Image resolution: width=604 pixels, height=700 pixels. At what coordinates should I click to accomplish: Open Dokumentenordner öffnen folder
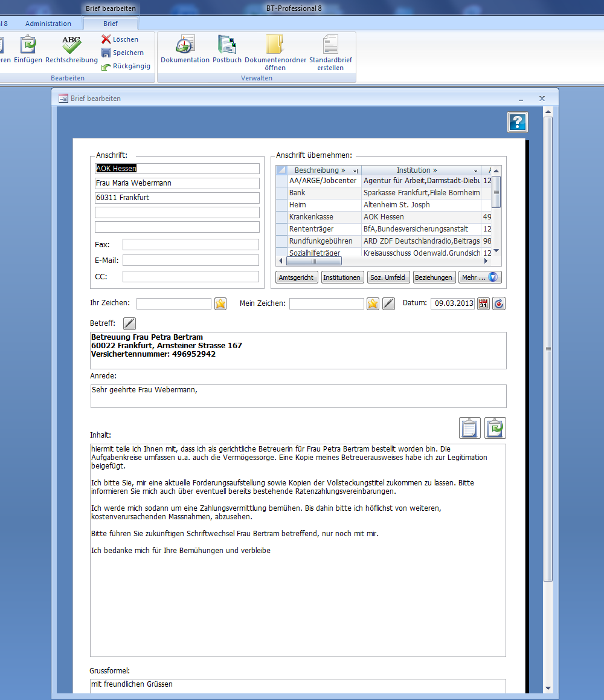(x=275, y=53)
